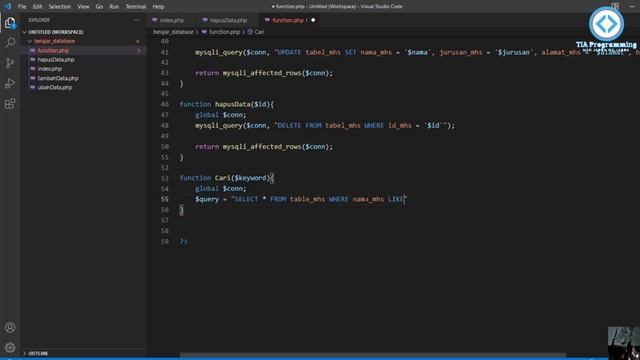The width and height of the screenshot is (640, 360).
Task: Open the Run menu
Action: coord(114,7)
